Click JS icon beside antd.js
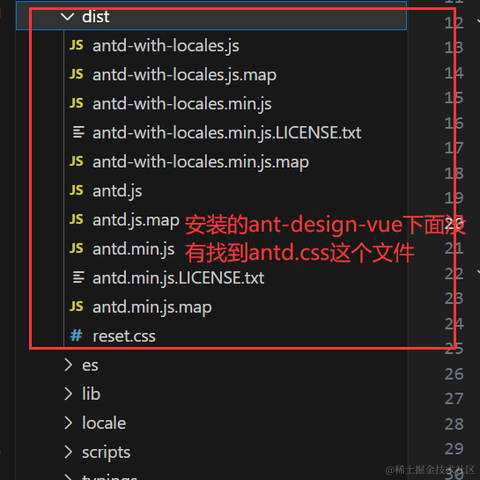This screenshot has height=480, width=480. 76,190
